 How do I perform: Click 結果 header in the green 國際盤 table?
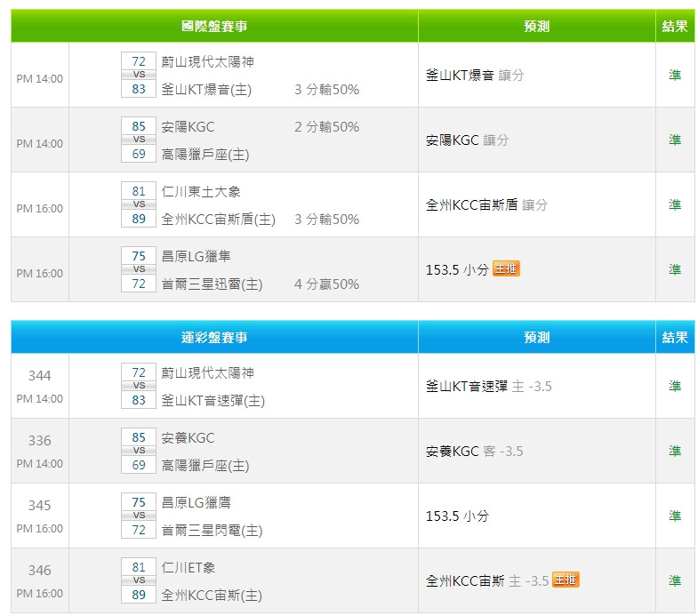675,27
